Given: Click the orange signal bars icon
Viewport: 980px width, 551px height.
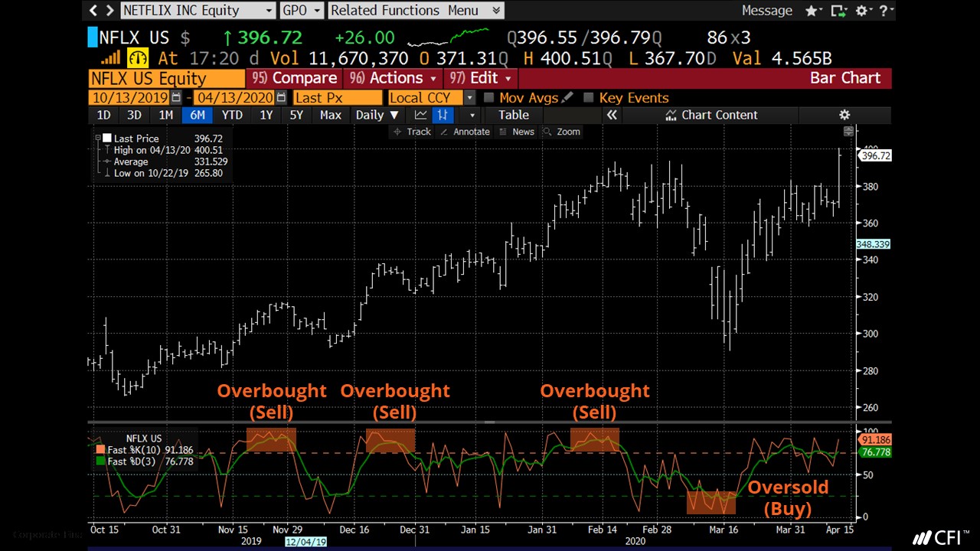Looking at the screenshot, I should point(110,58).
